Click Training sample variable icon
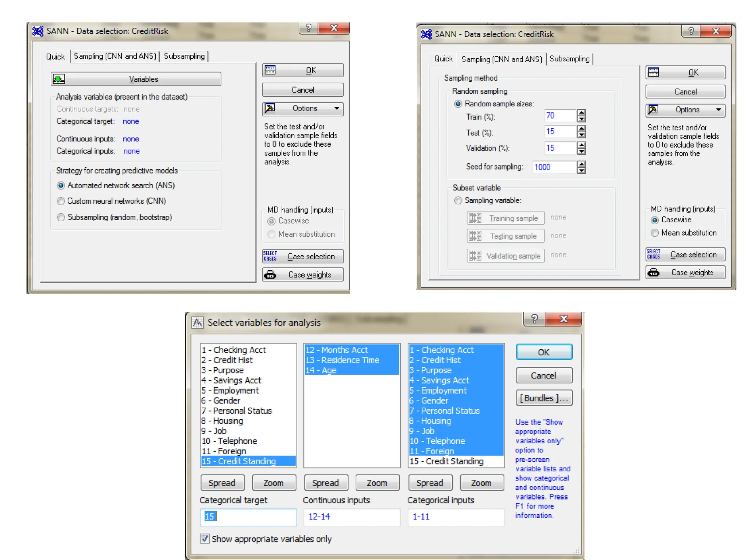Image resolution: width=747 pixels, height=560 pixels. pyautogui.click(x=475, y=218)
